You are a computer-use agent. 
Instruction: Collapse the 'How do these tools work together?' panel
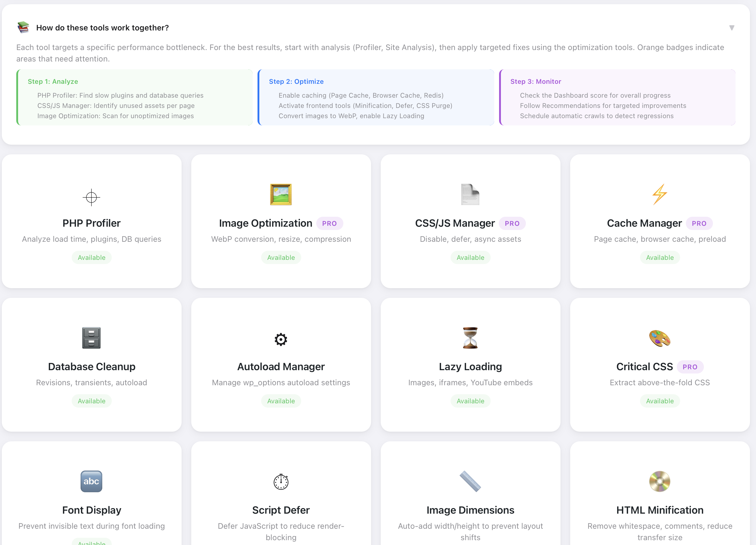732,28
